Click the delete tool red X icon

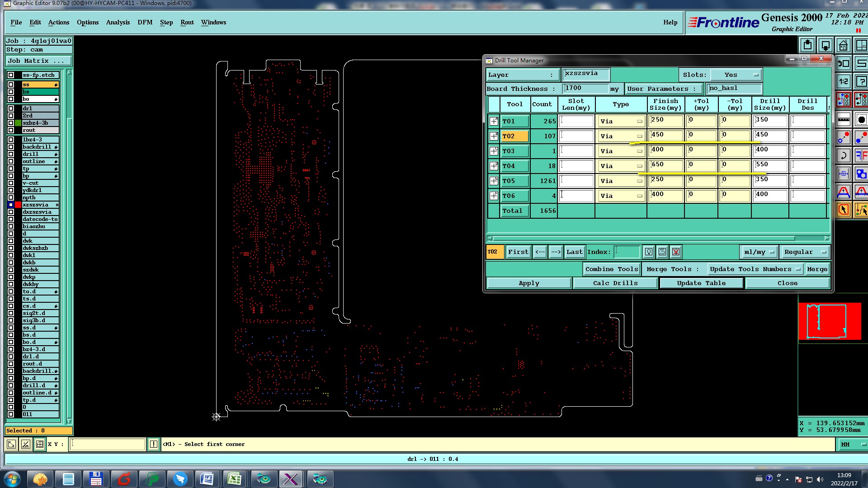coord(676,252)
